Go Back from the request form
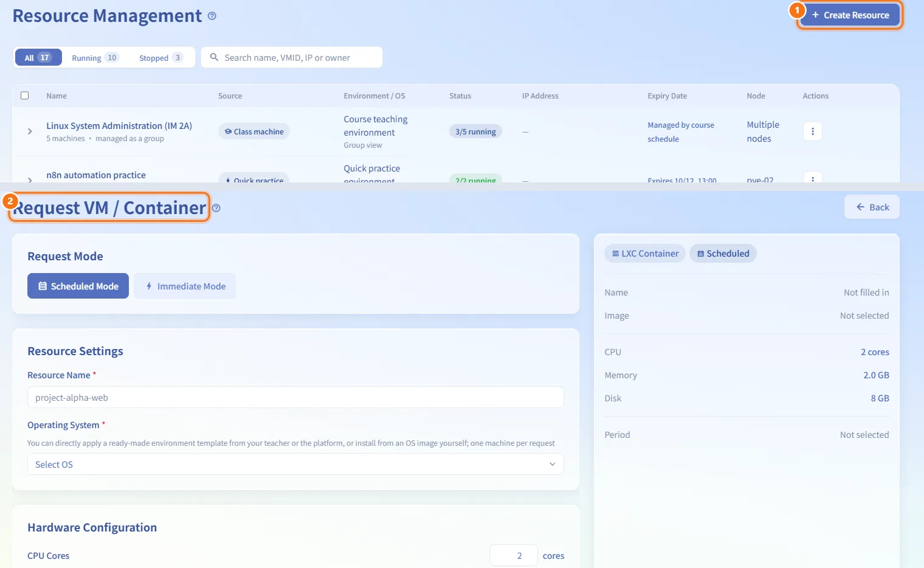Viewport: 924px width, 568px height. [x=872, y=207]
